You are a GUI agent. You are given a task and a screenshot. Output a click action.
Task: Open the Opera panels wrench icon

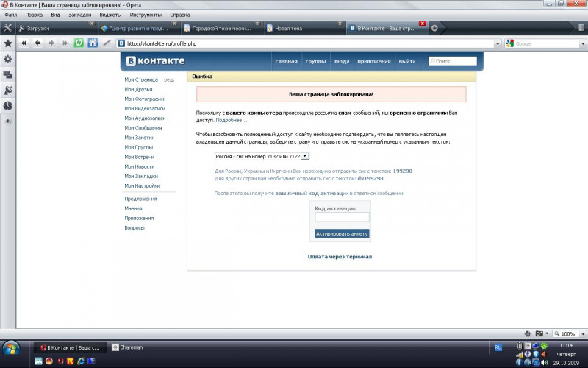click(7, 28)
